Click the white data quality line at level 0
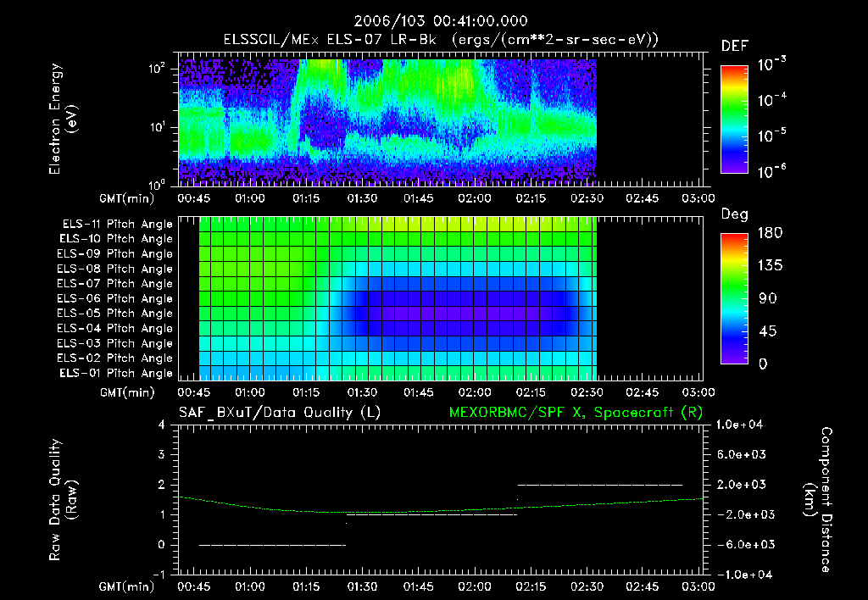868x600 pixels. pyautogui.click(x=272, y=545)
